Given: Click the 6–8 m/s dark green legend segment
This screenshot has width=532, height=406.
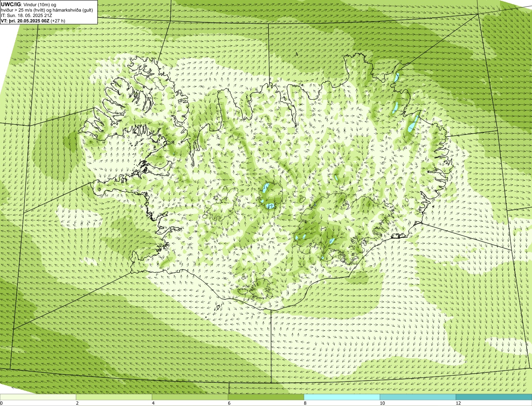Looking at the screenshot, I should pos(266,397).
